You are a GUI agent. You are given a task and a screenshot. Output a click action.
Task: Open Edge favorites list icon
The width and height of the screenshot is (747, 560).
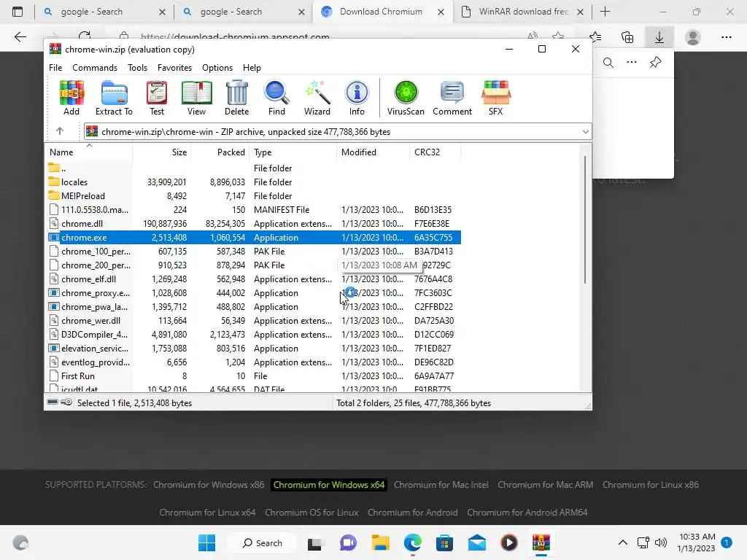(595, 37)
